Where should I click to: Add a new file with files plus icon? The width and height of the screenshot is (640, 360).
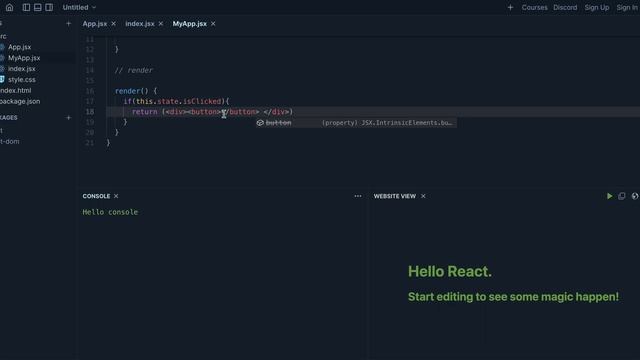click(69, 24)
